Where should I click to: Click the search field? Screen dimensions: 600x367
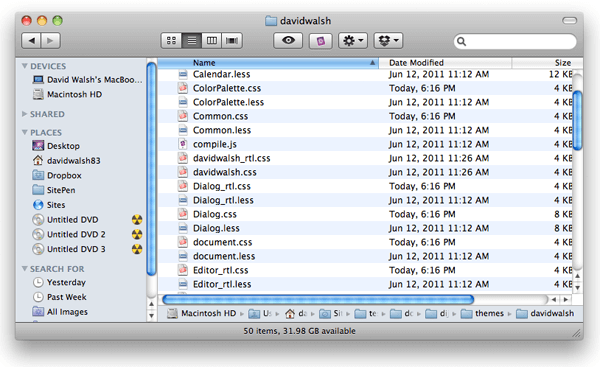pos(515,41)
